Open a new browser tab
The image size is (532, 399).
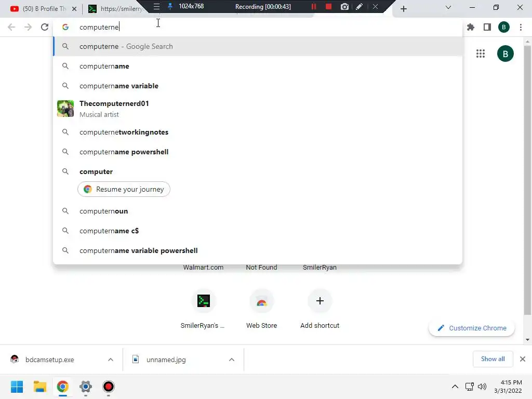point(403,9)
